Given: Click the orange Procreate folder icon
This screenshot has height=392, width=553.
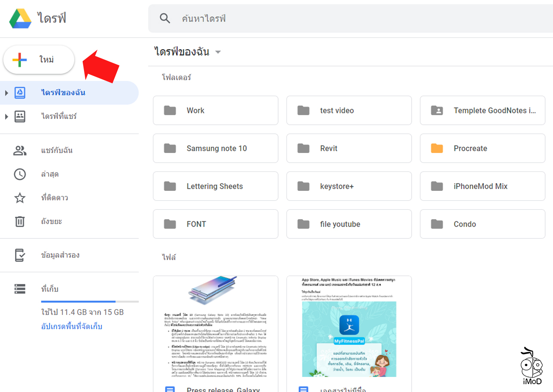Looking at the screenshot, I should (438, 148).
